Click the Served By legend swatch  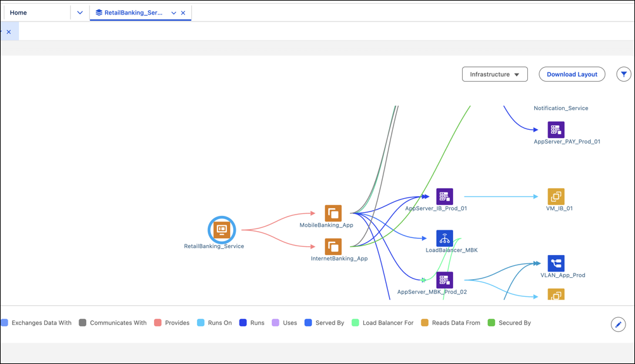click(x=308, y=323)
